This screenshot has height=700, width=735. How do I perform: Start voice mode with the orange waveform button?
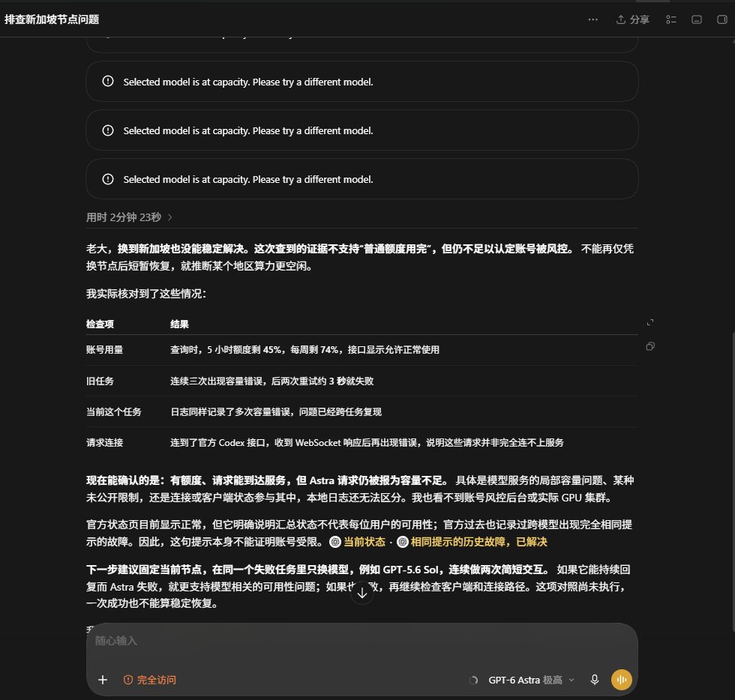click(621, 680)
